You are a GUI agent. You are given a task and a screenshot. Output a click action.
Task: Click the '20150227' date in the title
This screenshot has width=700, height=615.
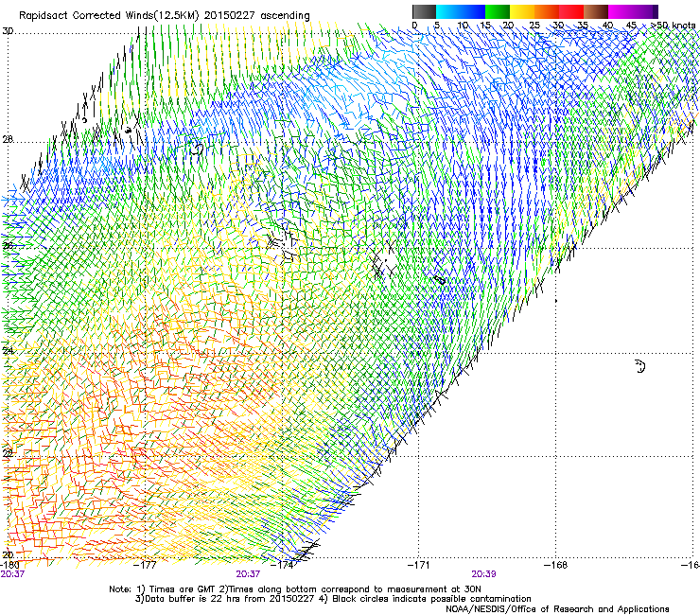click(230, 16)
